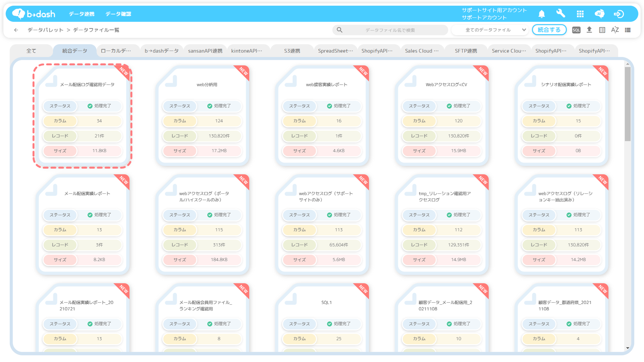
Task: Open the wrench settings icon
Action: (561, 14)
